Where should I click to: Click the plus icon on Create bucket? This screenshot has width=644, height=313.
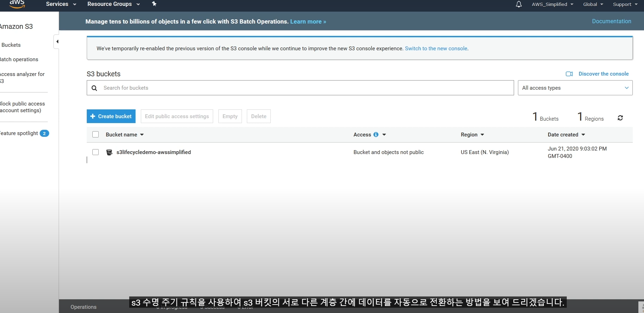point(93,116)
